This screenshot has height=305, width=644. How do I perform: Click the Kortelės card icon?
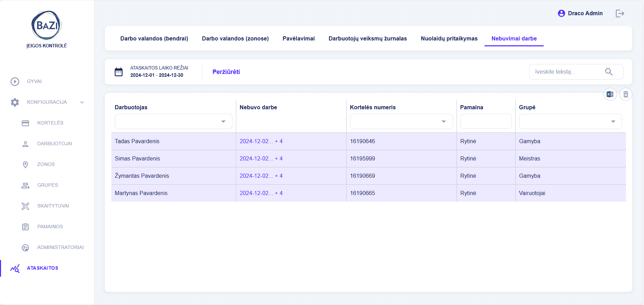[x=25, y=123]
